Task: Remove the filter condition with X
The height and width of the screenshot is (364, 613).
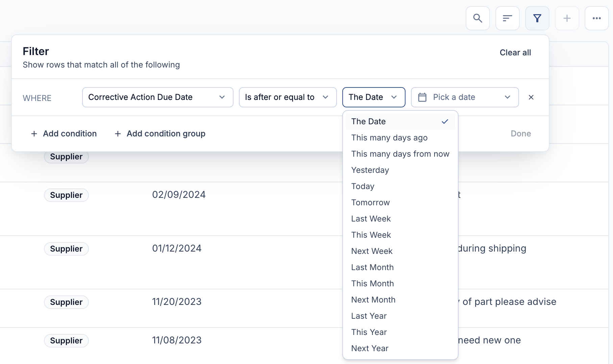Action: coord(531,97)
